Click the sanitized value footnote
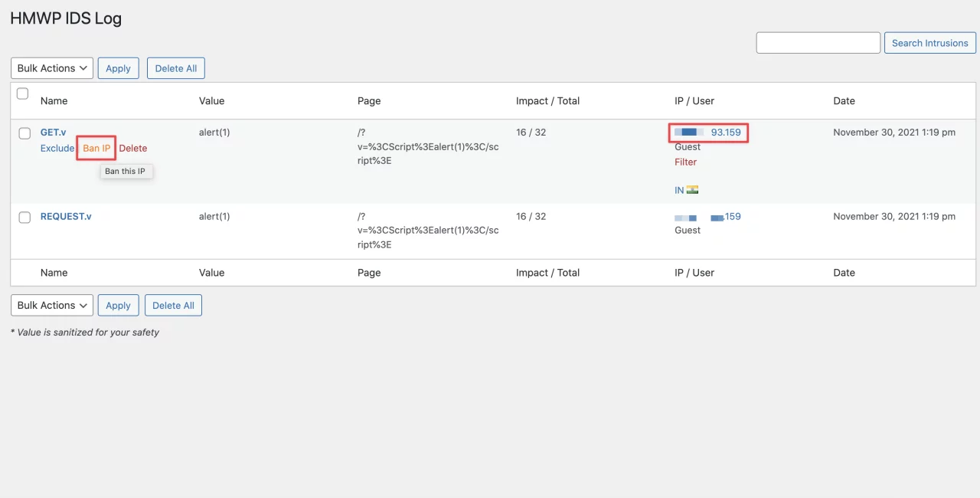The height and width of the screenshot is (498, 980). click(x=85, y=333)
